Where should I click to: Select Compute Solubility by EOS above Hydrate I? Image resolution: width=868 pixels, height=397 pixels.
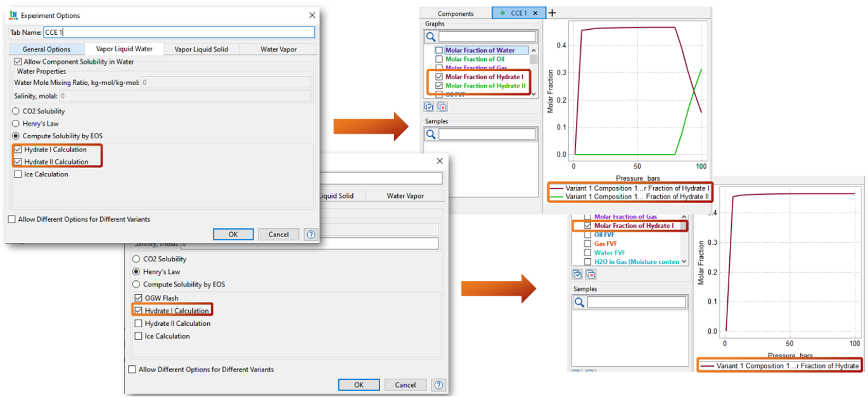(x=16, y=136)
